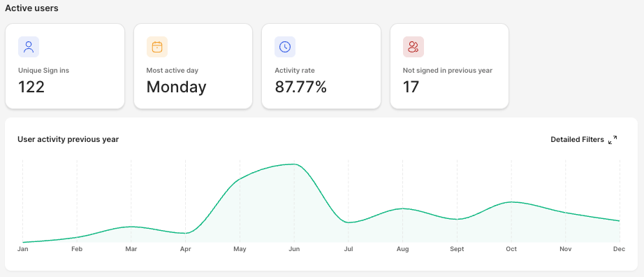This screenshot has height=277, width=644.
Task: Click the Aug label on chart axis
Action: [403, 249]
